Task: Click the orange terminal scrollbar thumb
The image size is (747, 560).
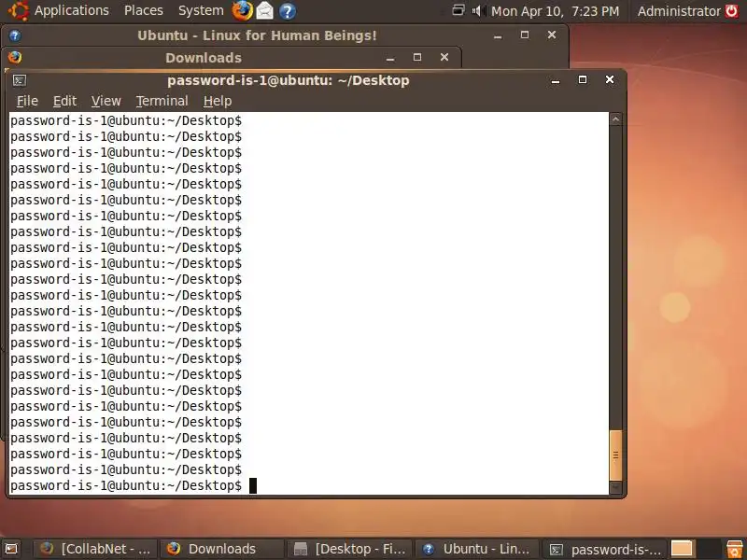Action: (x=615, y=455)
